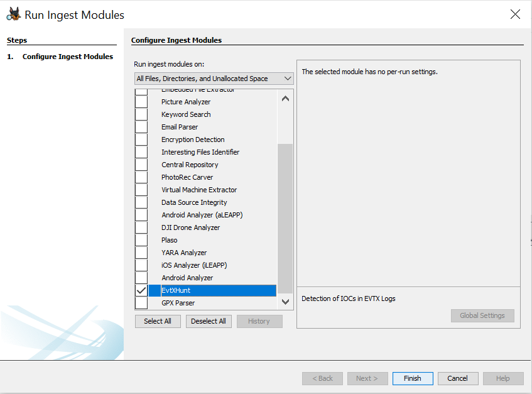
Task: Click the module list scroll down arrow
Action: coord(285,302)
